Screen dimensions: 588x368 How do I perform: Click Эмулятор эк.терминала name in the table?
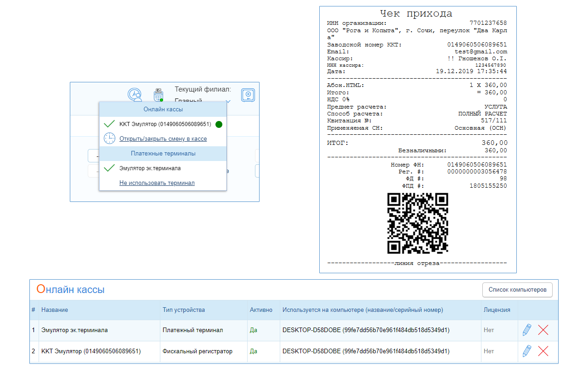(74, 330)
